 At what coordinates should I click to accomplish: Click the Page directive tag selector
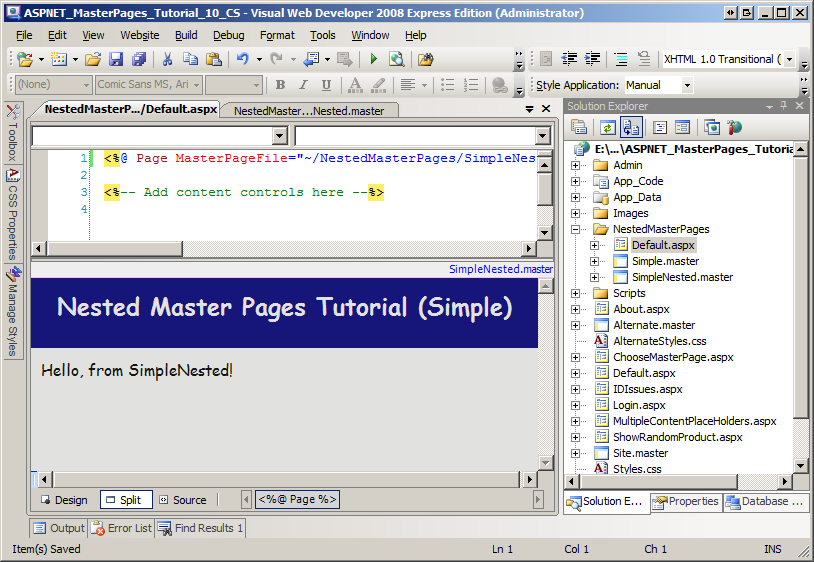298,499
